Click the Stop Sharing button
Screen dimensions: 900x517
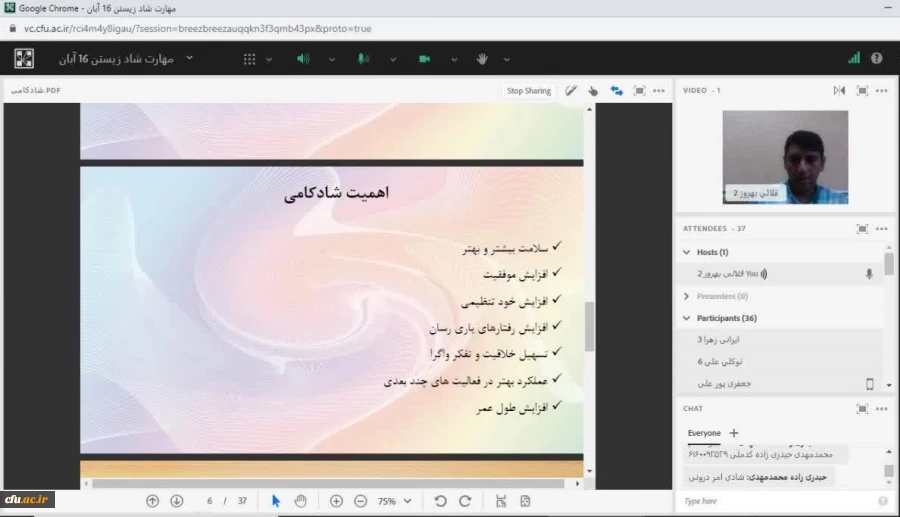pos(529,91)
